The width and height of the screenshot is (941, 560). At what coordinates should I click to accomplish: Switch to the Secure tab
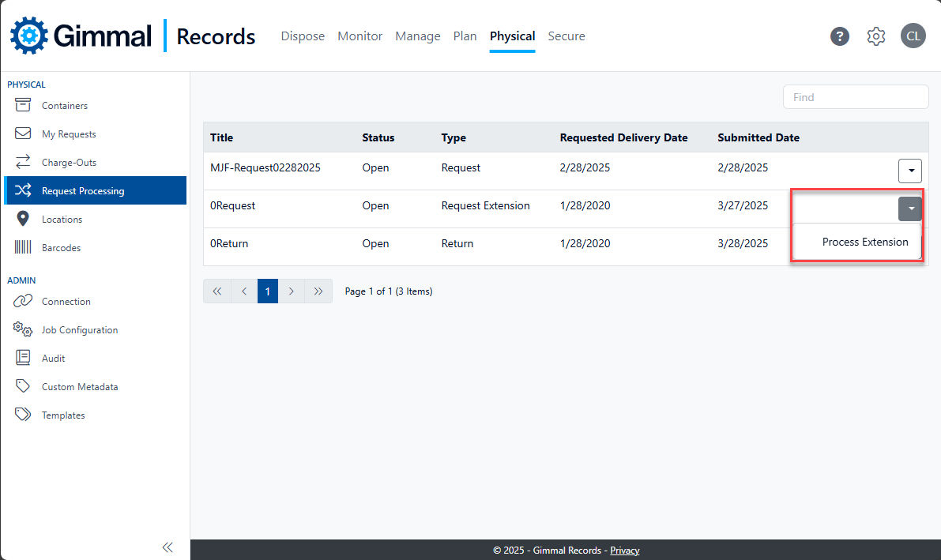566,36
